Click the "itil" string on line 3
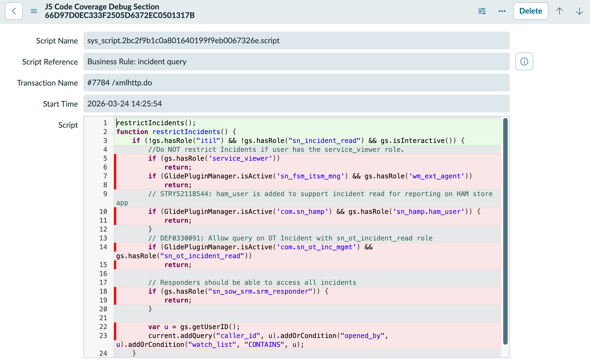Viewport: 590px width, 364px height. (x=208, y=141)
